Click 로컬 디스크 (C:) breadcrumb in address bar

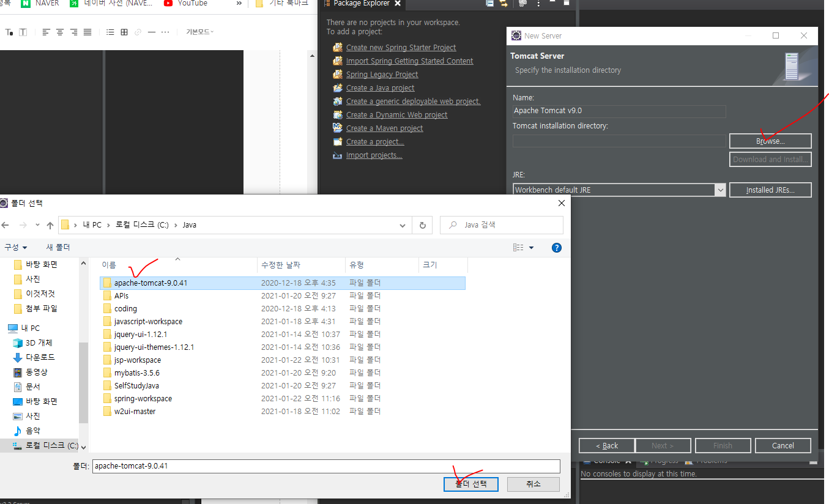pos(142,225)
